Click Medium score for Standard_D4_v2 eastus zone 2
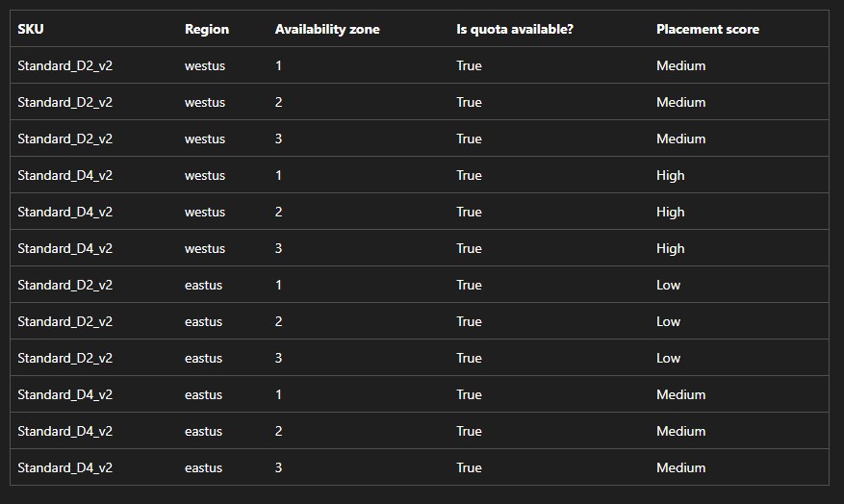 (681, 432)
